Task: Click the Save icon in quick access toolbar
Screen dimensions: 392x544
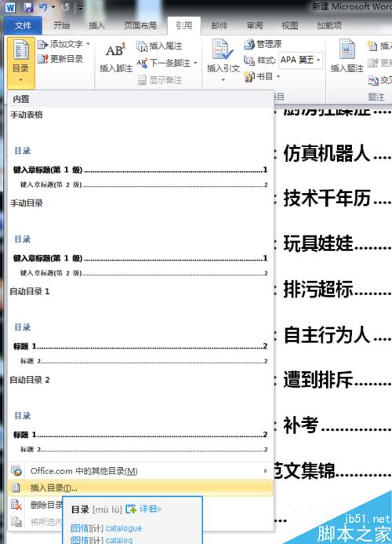Action: (28, 7)
